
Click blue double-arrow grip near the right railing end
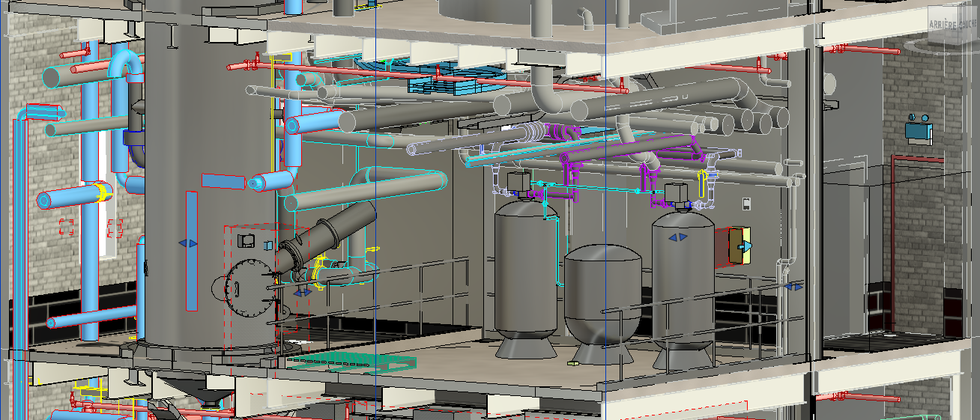pos(793,286)
